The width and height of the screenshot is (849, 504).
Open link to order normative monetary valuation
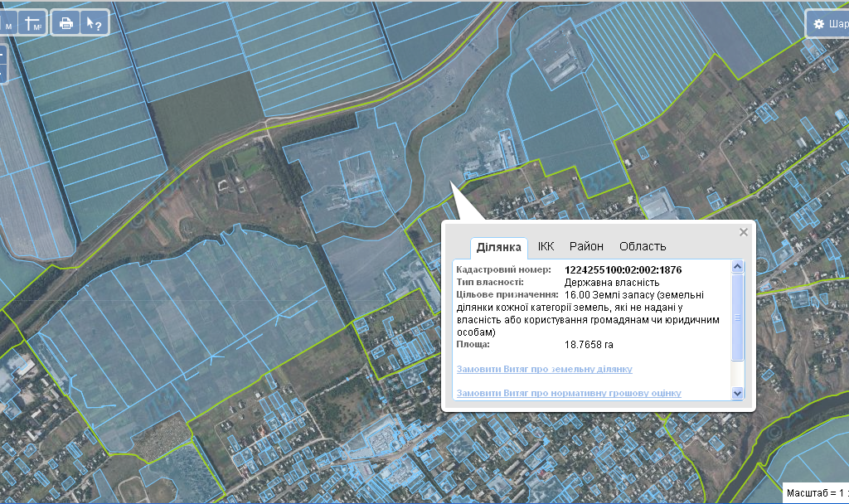click(569, 392)
